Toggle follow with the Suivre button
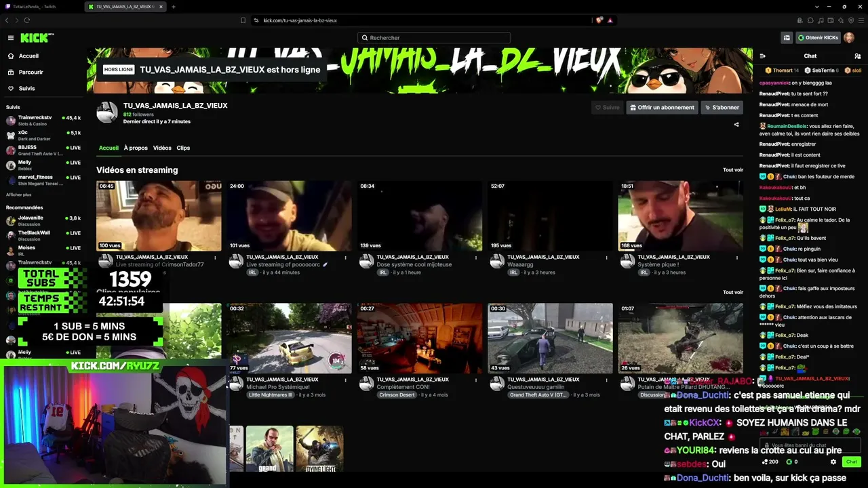Viewport: 868px width, 488px height. [607, 107]
